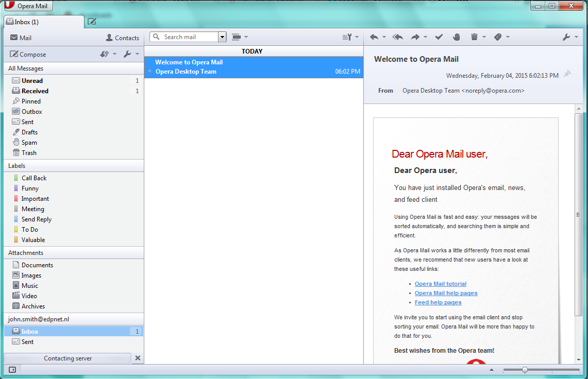Screen dimensions: 588x379
Task: Expand the Reply button dropdown arrow
Action: pyautogui.click(x=384, y=37)
